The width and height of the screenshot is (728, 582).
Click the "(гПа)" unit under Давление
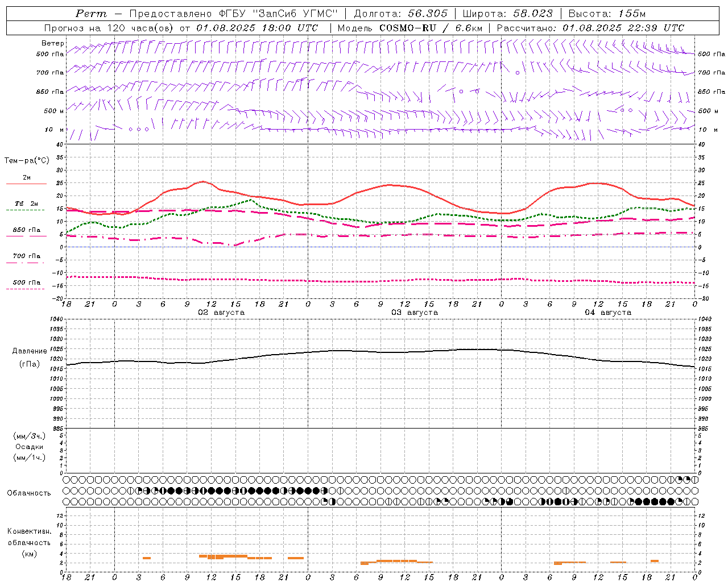[30, 364]
